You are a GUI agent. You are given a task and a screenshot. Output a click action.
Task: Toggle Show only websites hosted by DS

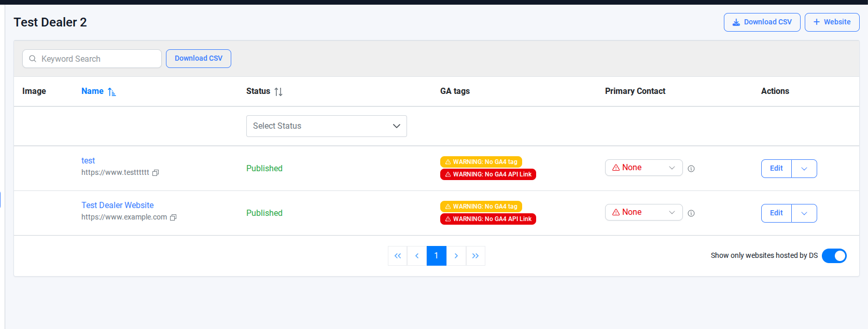coord(834,256)
